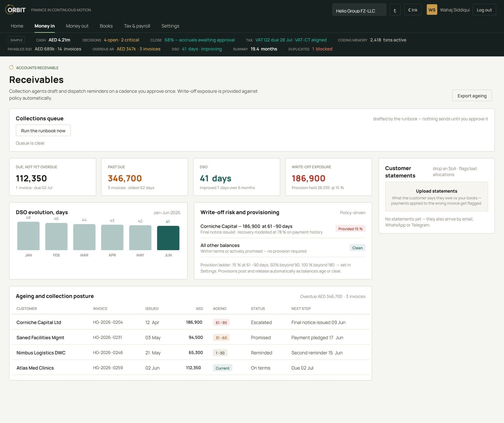The width and height of the screenshot is (504, 423).
Task: Click the Provided 15 % badge
Action: pyautogui.click(x=350, y=229)
